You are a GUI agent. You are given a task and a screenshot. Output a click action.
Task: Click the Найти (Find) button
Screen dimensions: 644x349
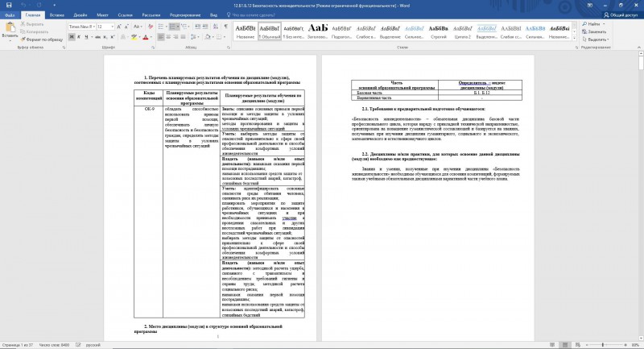click(593, 24)
